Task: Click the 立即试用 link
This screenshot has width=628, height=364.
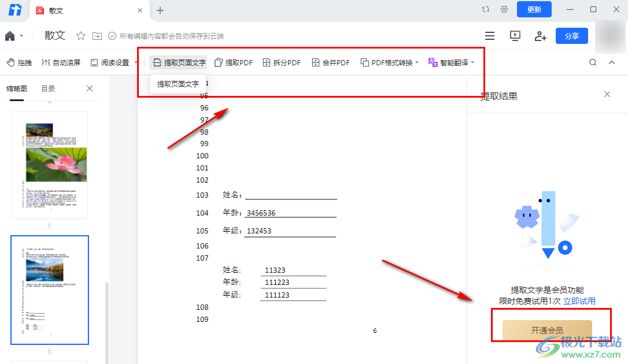Action: pyautogui.click(x=579, y=301)
